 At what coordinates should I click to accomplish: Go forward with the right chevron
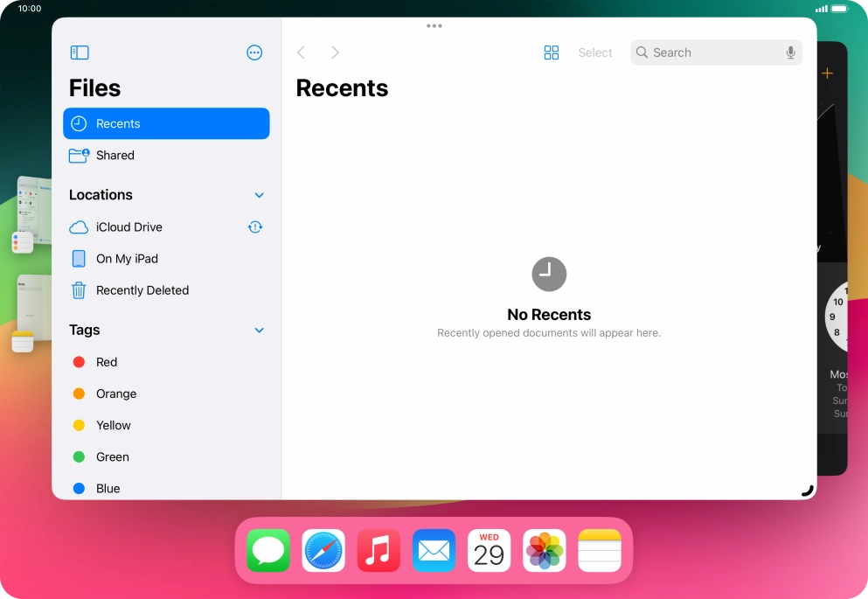[x=335, y=52]
